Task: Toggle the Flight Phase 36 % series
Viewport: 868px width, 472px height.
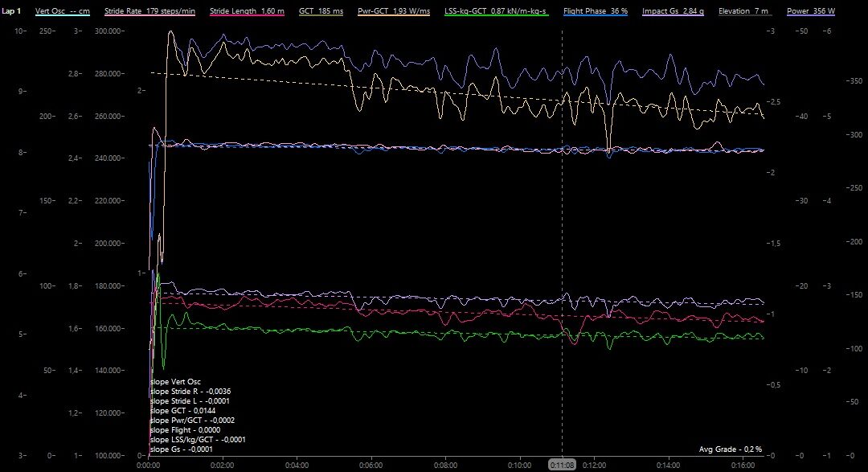Action: pos(596,11)
